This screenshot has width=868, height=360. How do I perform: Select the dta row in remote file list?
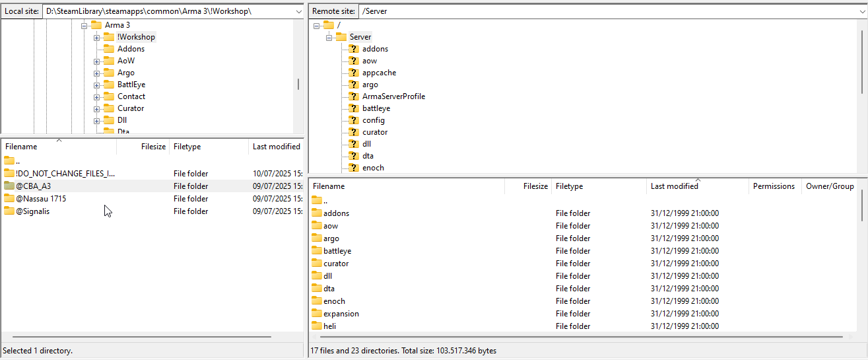point(584,289)
